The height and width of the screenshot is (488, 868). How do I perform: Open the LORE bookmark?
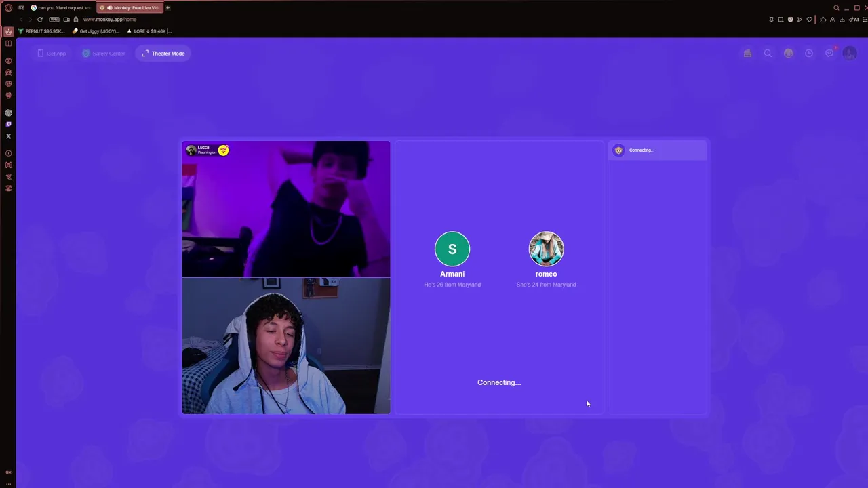(x=150, y=31)
